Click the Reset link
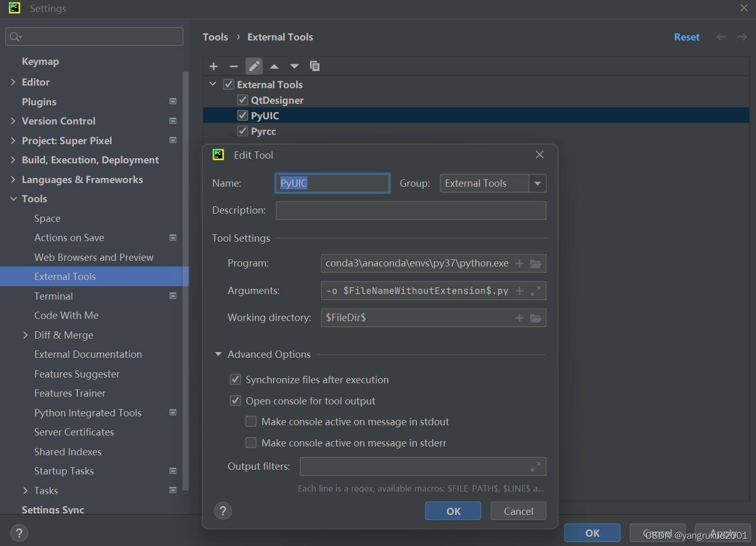 (687, 37)
